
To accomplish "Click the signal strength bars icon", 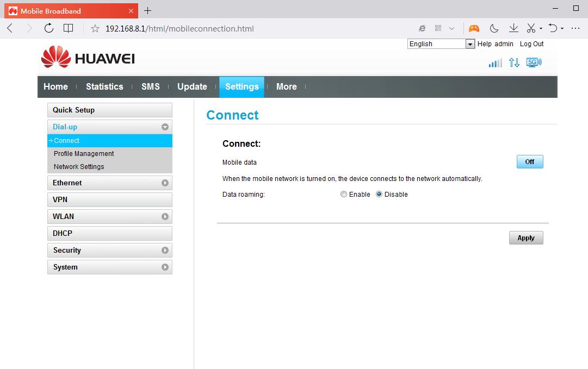I will tap(495, 63).
